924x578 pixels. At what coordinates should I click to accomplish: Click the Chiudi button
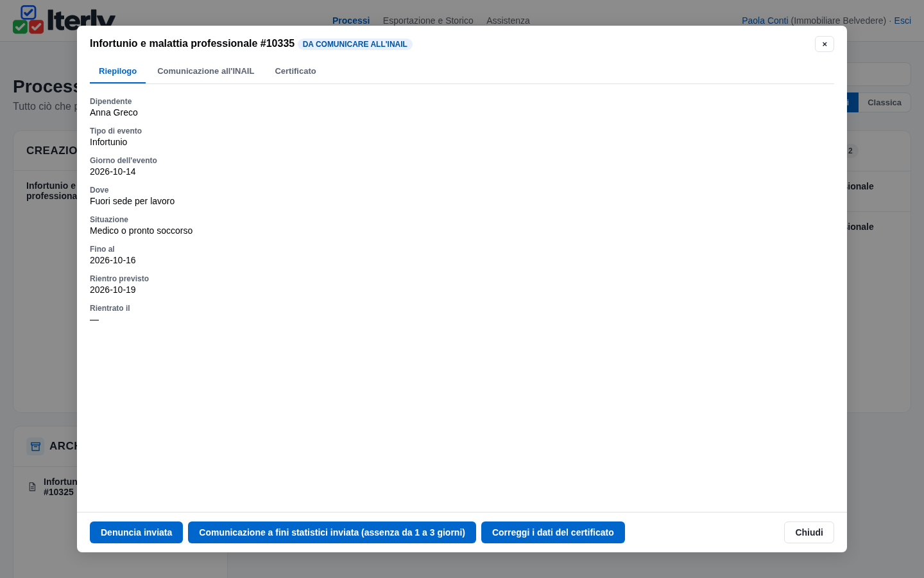[x=809, y=532]
